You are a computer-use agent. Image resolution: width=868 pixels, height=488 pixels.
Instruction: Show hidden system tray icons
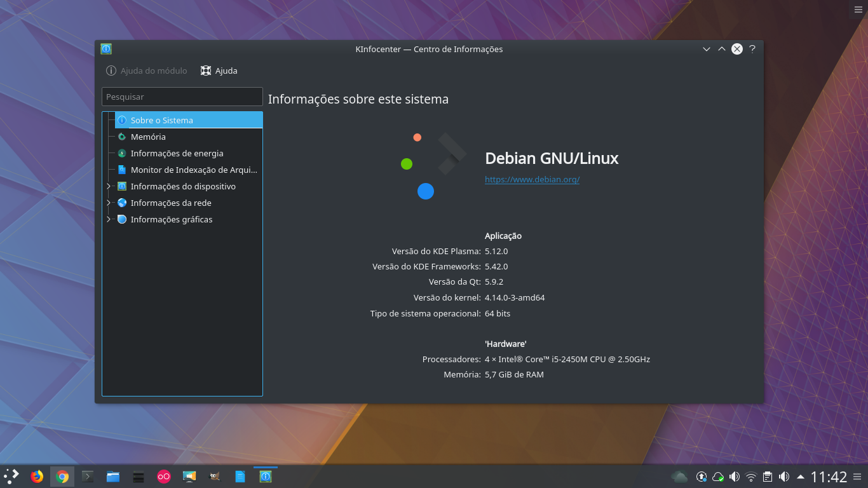[x=801, y=476]
